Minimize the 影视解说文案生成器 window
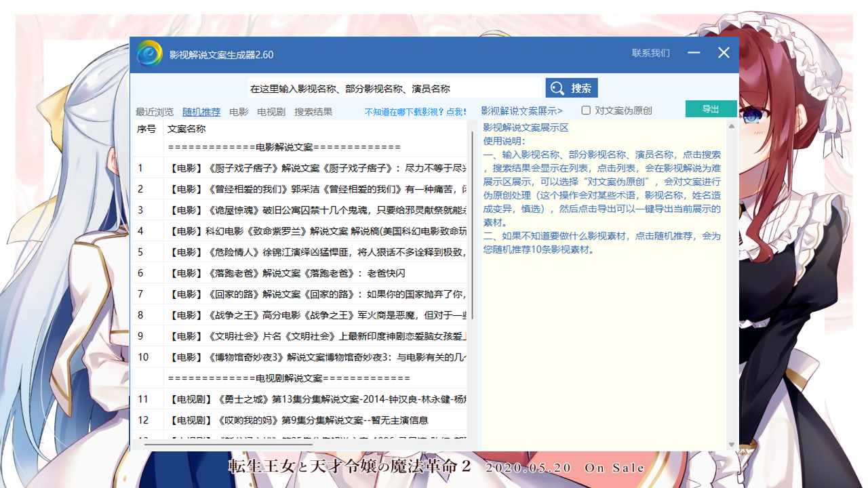Image resolution: width=868 pixels, height=488 pixels. [x=694, y=53]
